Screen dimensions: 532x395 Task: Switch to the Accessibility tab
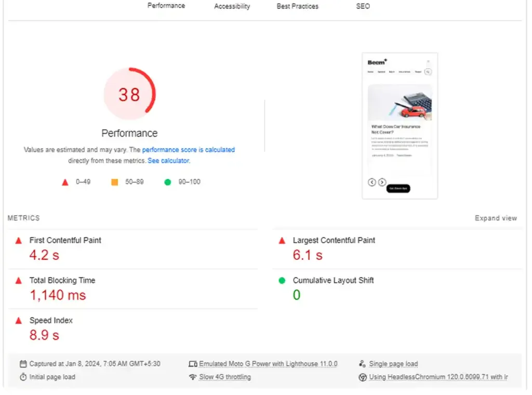pos(232,6)
